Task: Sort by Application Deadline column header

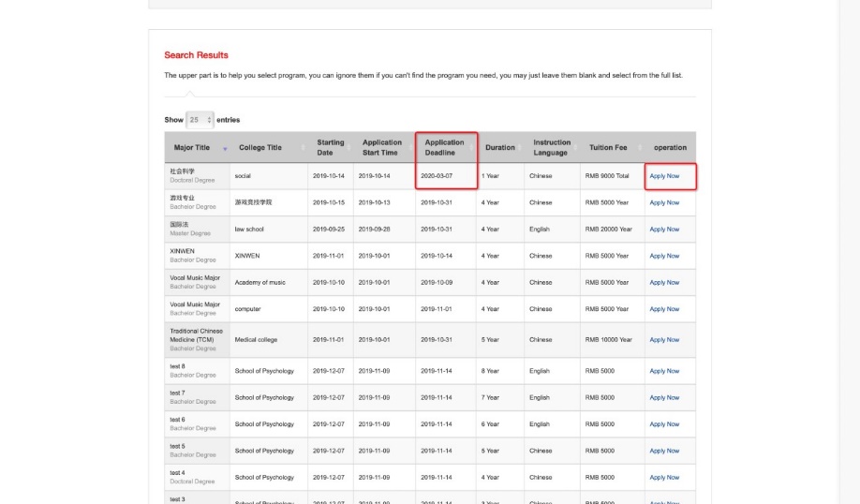Action: [x=445, y=147]
